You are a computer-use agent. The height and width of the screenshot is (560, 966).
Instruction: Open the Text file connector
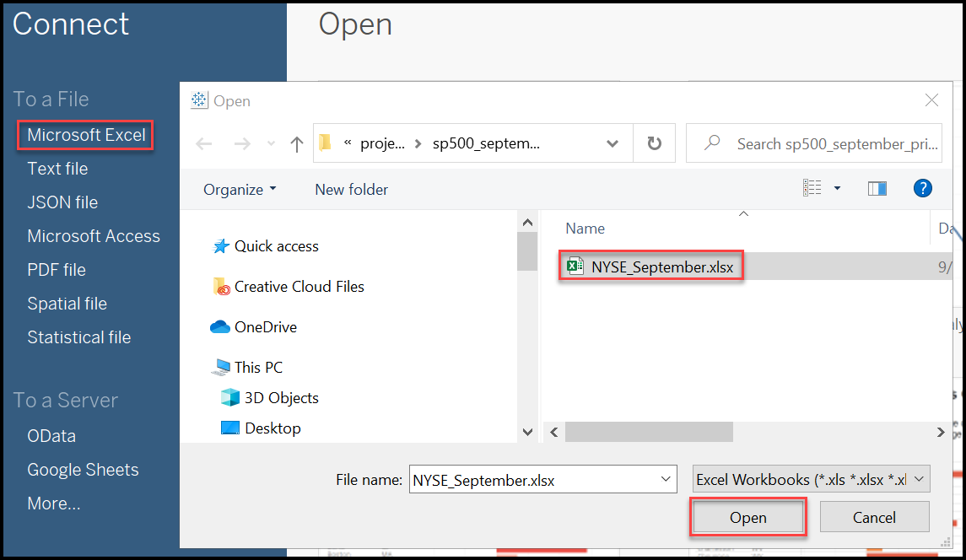pos(57,168)
